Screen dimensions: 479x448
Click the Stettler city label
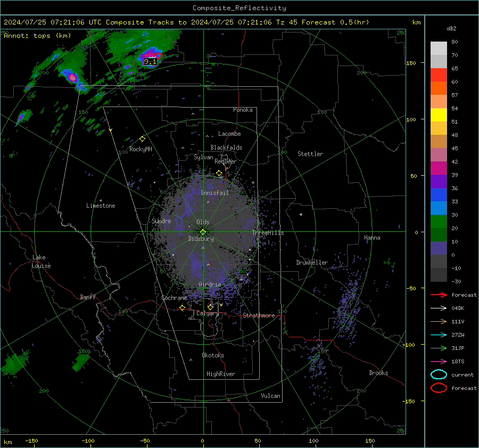310,154
